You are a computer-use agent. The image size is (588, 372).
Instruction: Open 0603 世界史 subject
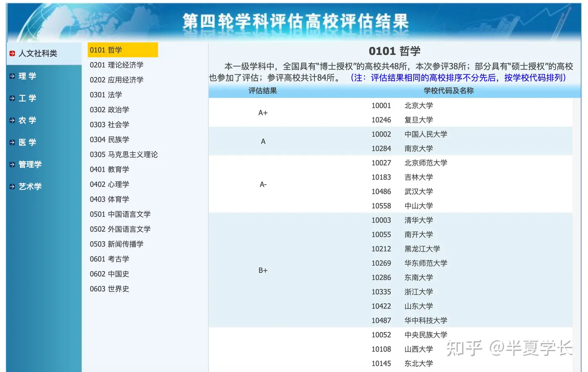pyautogui.click(x=109, y=289)
